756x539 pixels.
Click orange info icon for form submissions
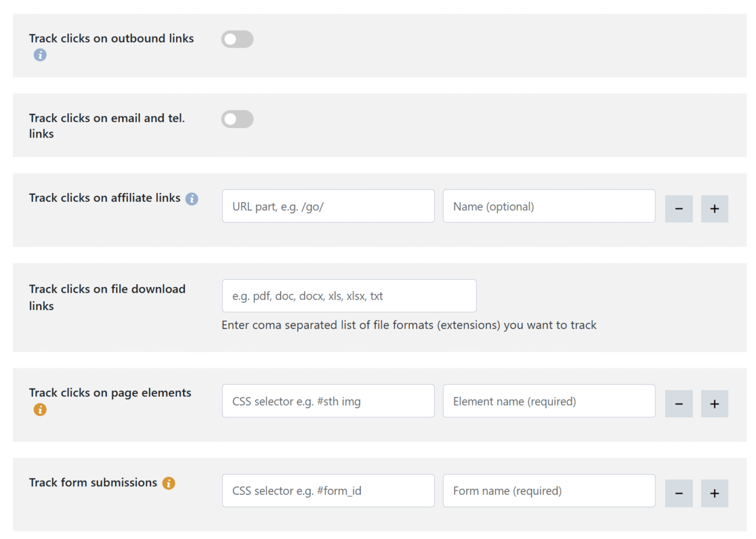point(168,483)
